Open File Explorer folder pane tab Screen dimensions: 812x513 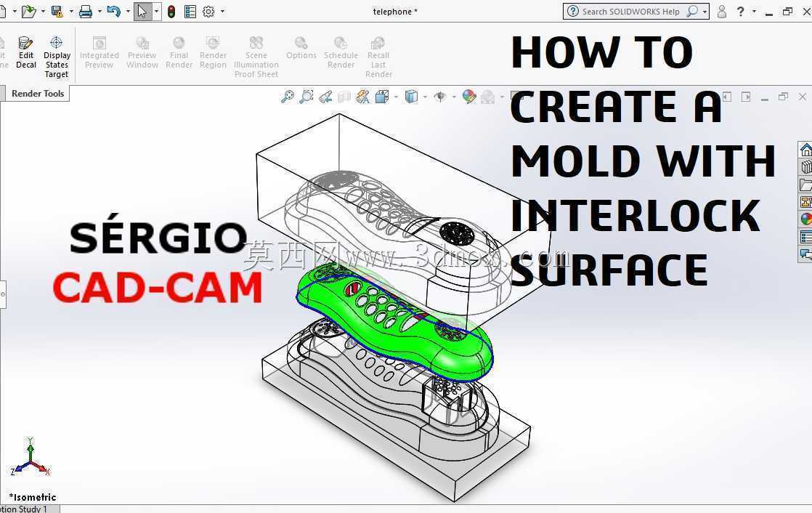(x=805, y=185)
